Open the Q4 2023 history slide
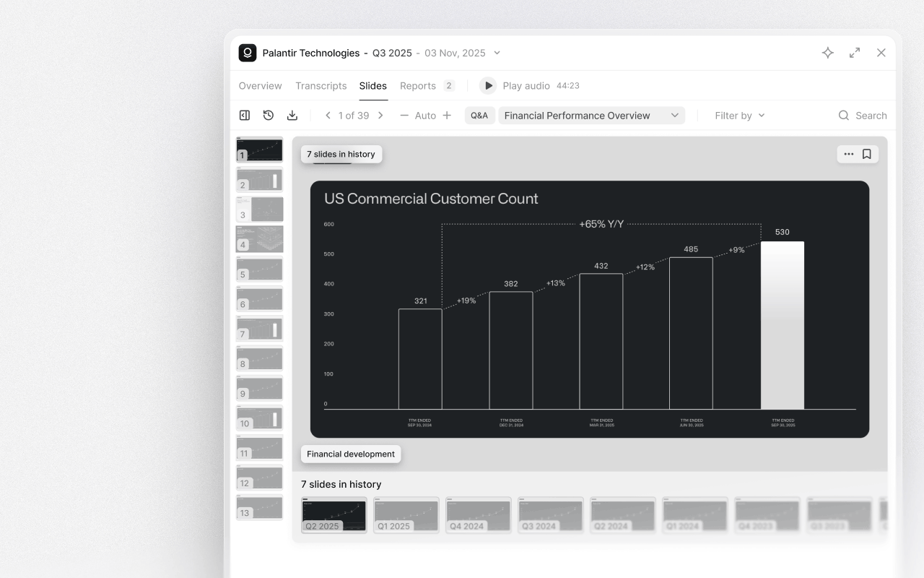This screenshot has width=924, height=578. [x=767, y=515]
